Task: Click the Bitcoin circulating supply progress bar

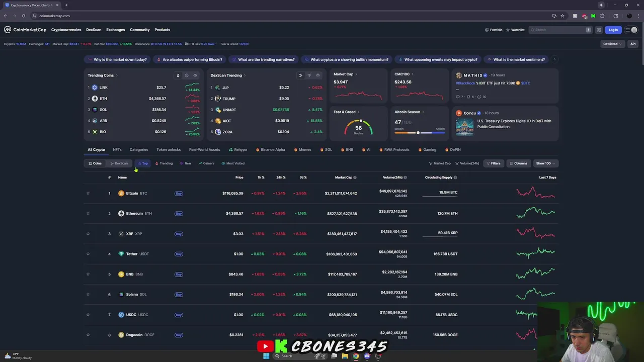Action: point(440,197)
